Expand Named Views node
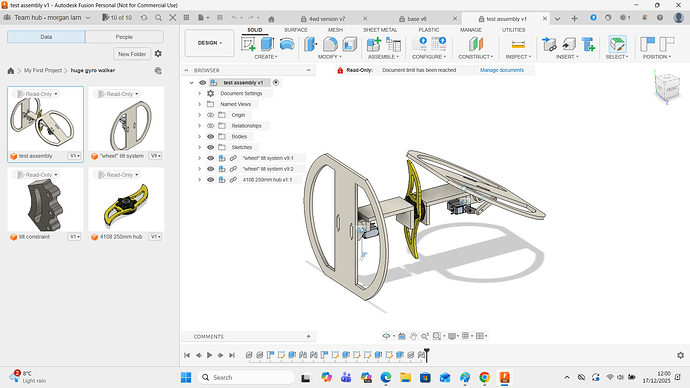The height and width of the screenshot is (388, 690). tap(199, 104)
